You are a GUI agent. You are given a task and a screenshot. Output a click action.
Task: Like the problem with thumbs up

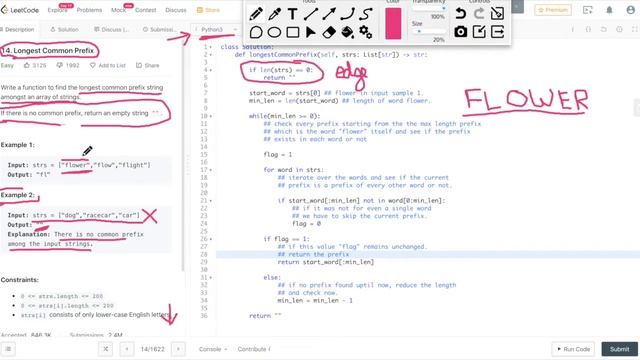[x=35, y=65]
